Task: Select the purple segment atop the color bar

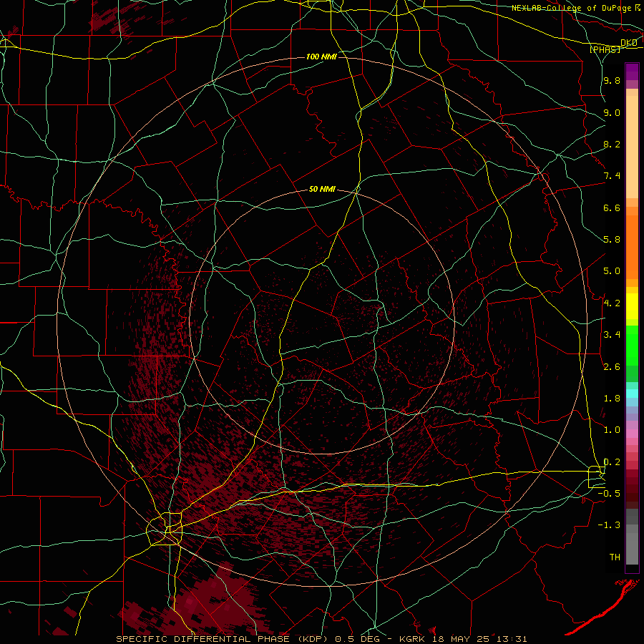Action: (632, 72)
